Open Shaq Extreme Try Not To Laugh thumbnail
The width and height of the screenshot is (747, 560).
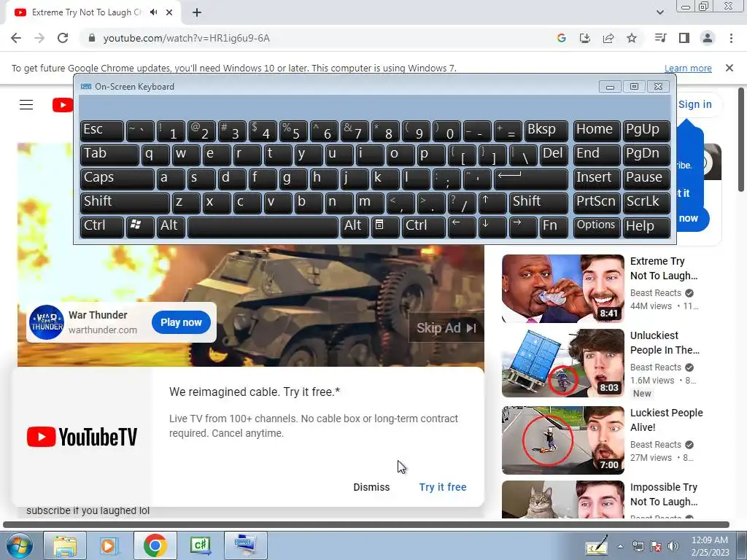[x=562, y=289]
